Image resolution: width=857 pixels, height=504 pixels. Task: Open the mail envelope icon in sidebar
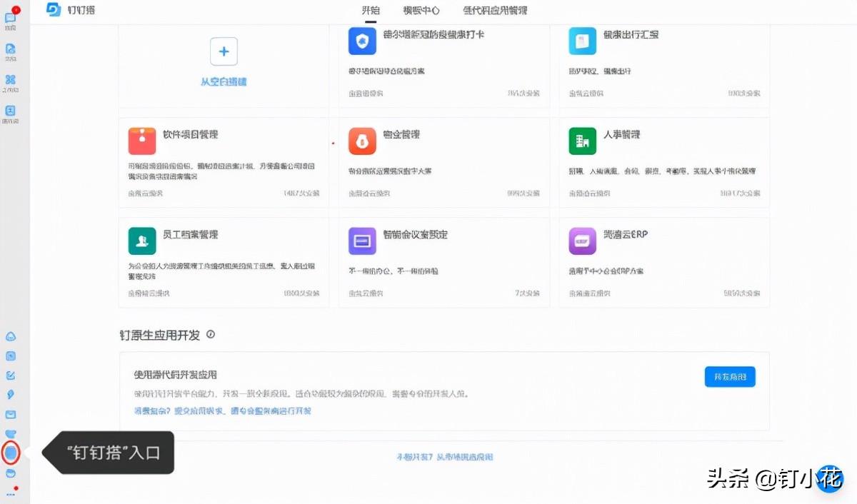pos(11,414)
